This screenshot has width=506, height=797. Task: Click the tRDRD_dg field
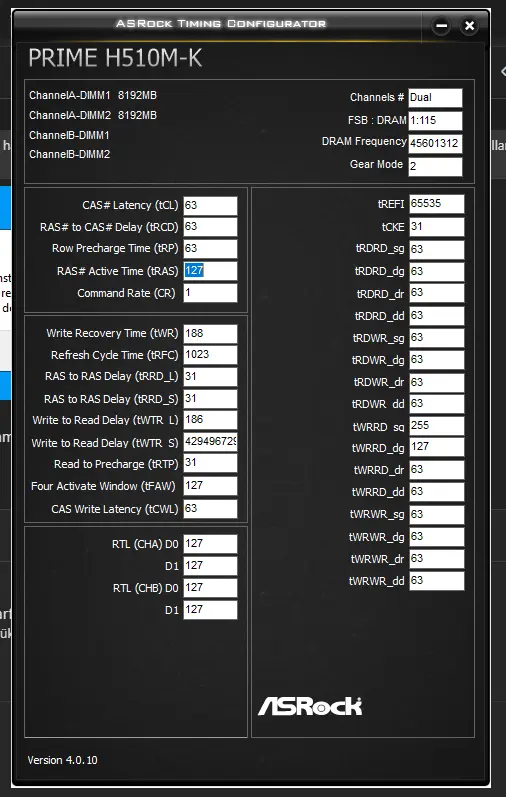436,271
